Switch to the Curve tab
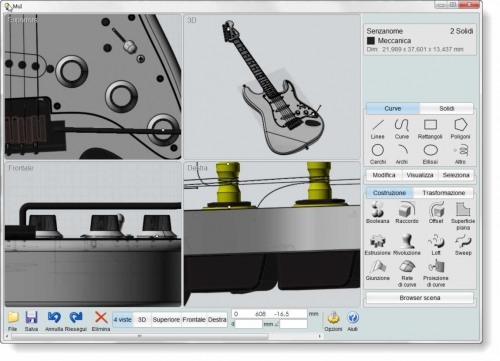This screenshot has height=361, width=500. [x=393, y=109]
